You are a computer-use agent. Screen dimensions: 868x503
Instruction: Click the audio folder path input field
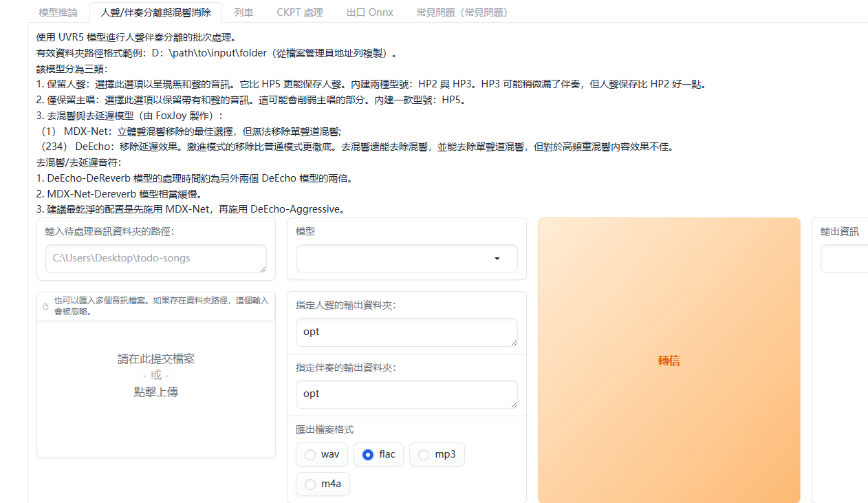click(156, 259)
